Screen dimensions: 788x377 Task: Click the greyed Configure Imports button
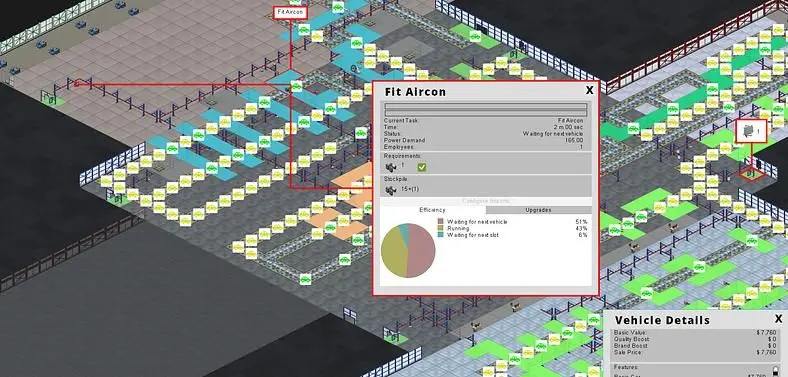485,201
